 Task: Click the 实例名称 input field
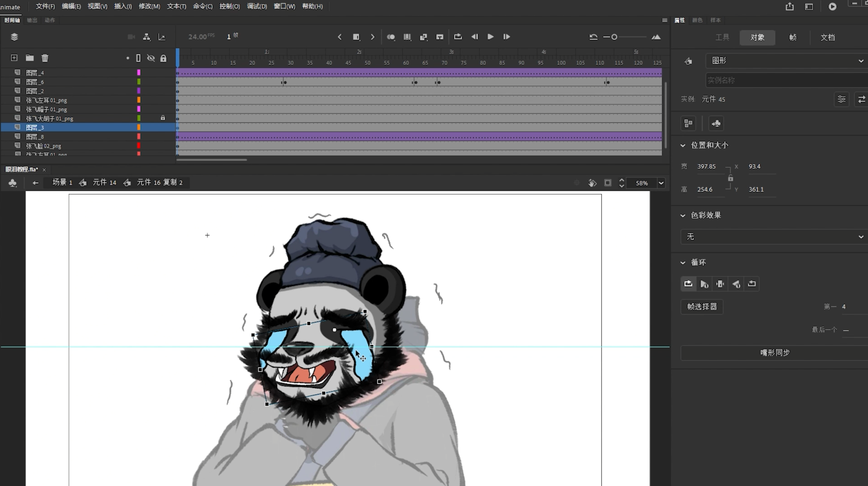[x=787, y=80]
